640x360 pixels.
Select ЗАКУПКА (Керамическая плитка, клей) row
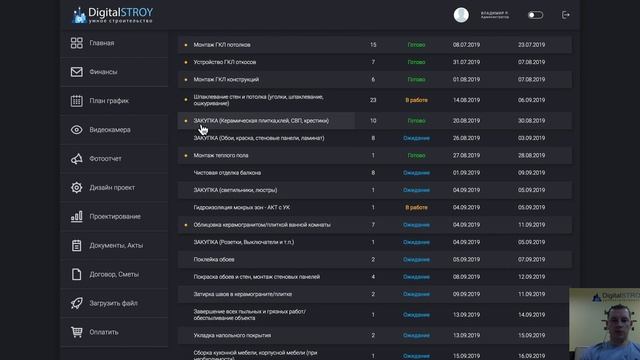(375, 121)
